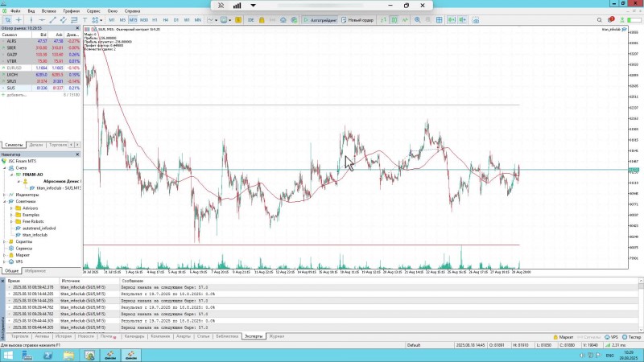Open the IDE MetaEditor
Screen dimensions: 644x362
250,19
